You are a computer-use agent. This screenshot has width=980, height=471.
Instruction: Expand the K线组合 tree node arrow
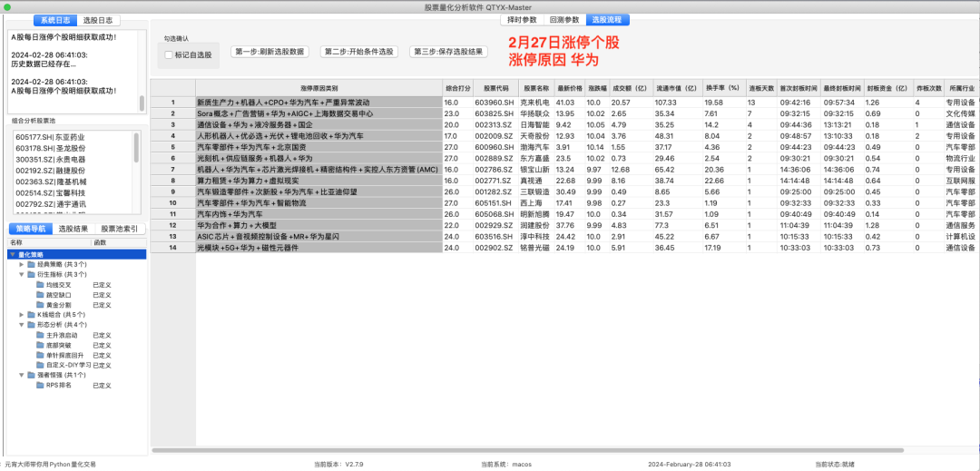(x=22, y=315)
